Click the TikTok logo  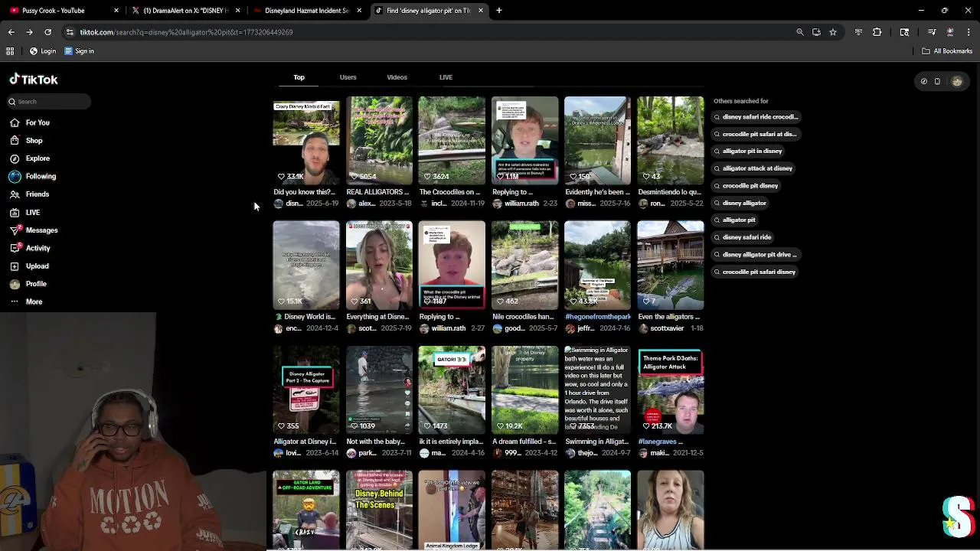point(34,80)
